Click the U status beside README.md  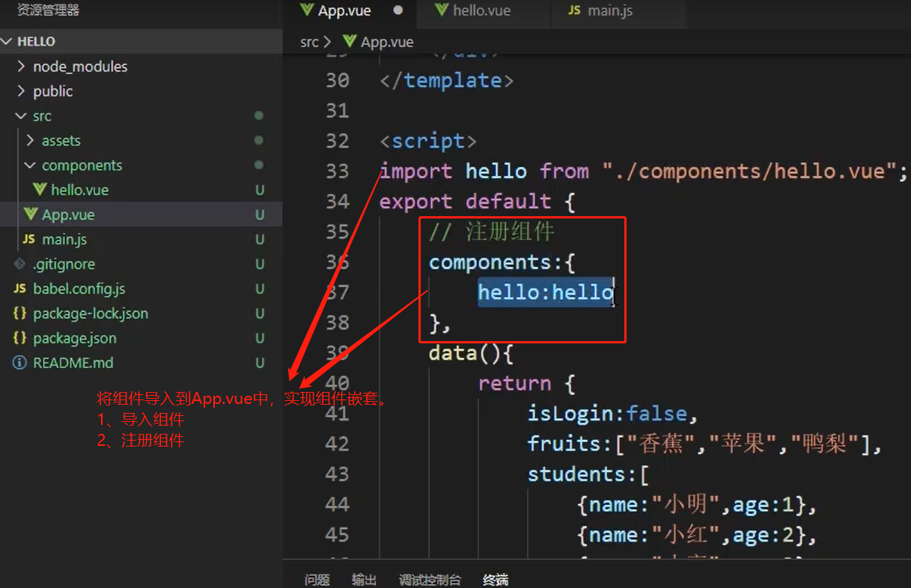pos(260,363)
